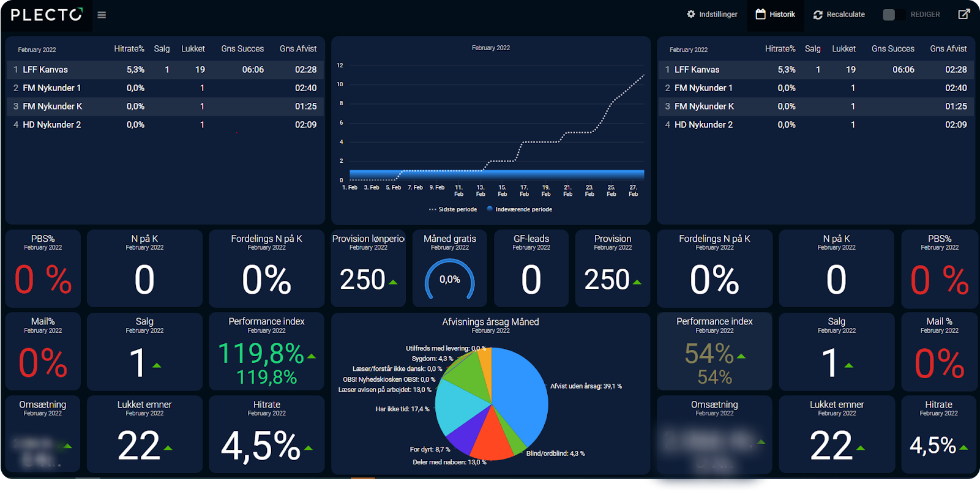Sort left table by Gns Succes column
Screen dimensions: 980x492
click(242, 49)
